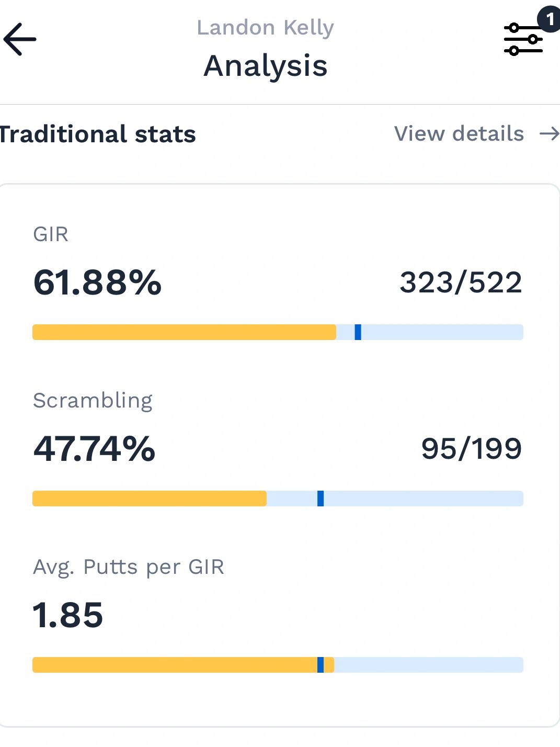Tap the Landon Kelly player name

[265, 28]
